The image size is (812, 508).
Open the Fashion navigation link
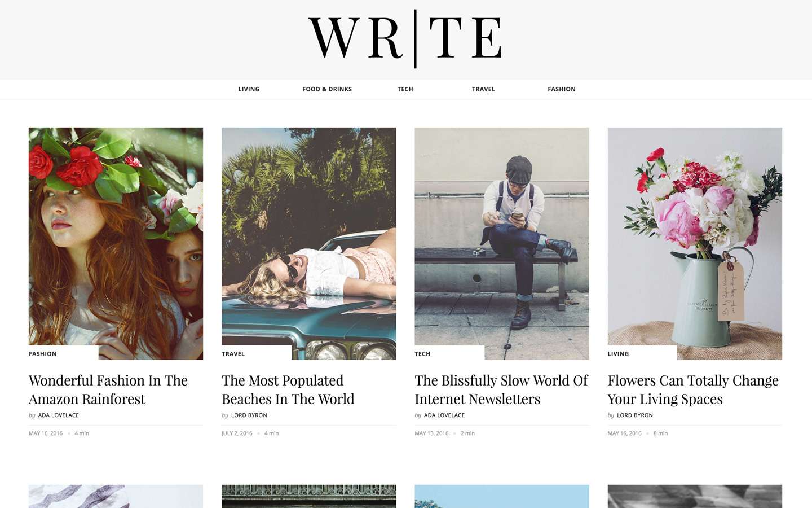(x=562, y=89)
